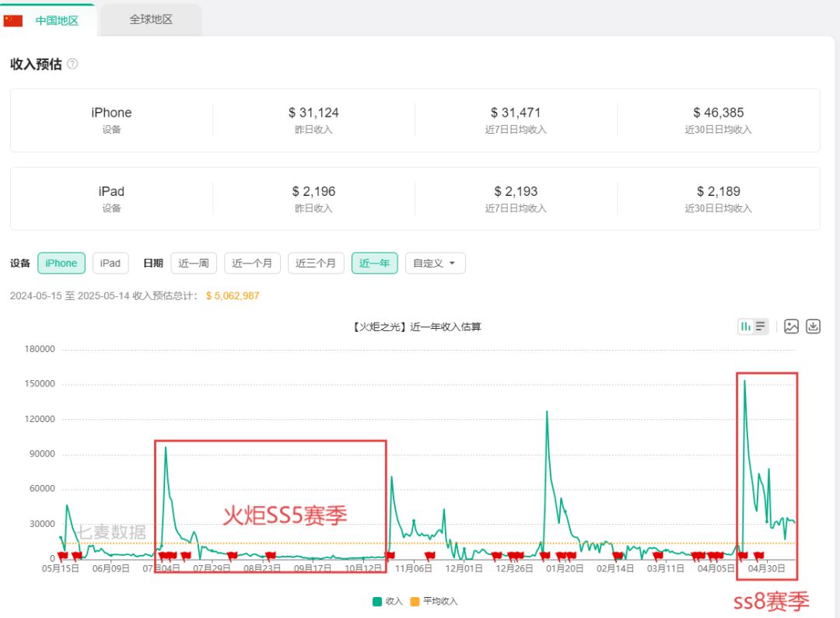Image resolution: width=840 pixels, height=618 pixels.
Task: Click the chart title 【火炬之光】近一年收入估算
Action: tap(416, 326)
